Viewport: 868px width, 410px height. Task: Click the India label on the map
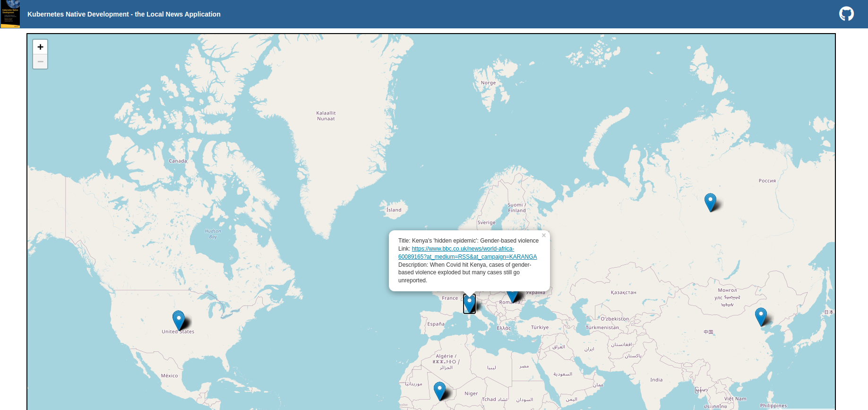[656, 380]
